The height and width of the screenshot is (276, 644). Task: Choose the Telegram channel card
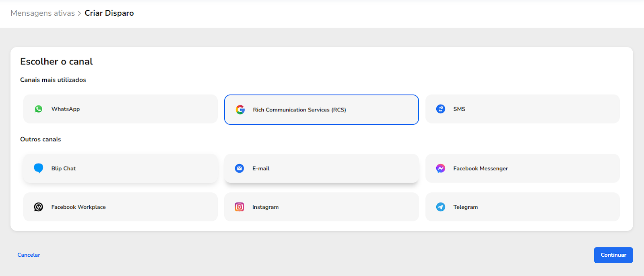click(x=522, y=207)
